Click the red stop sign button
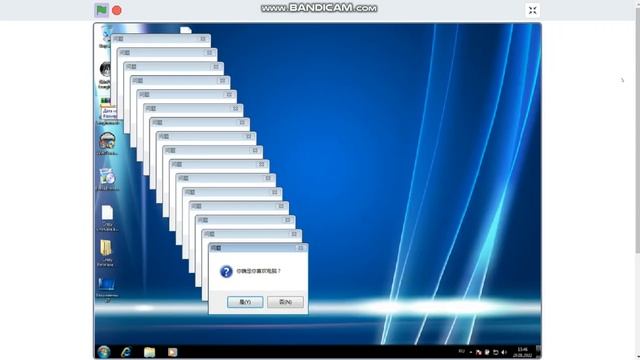Screen dimensions: 640x360 (117, 10)
